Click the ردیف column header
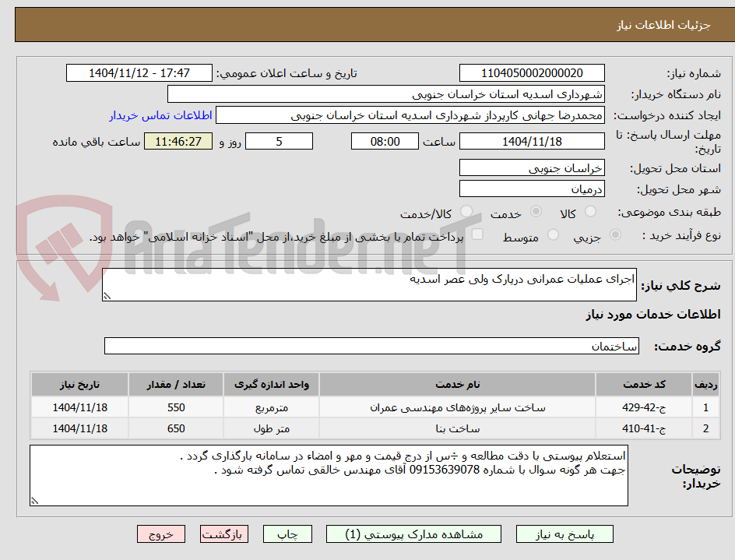 705,385
